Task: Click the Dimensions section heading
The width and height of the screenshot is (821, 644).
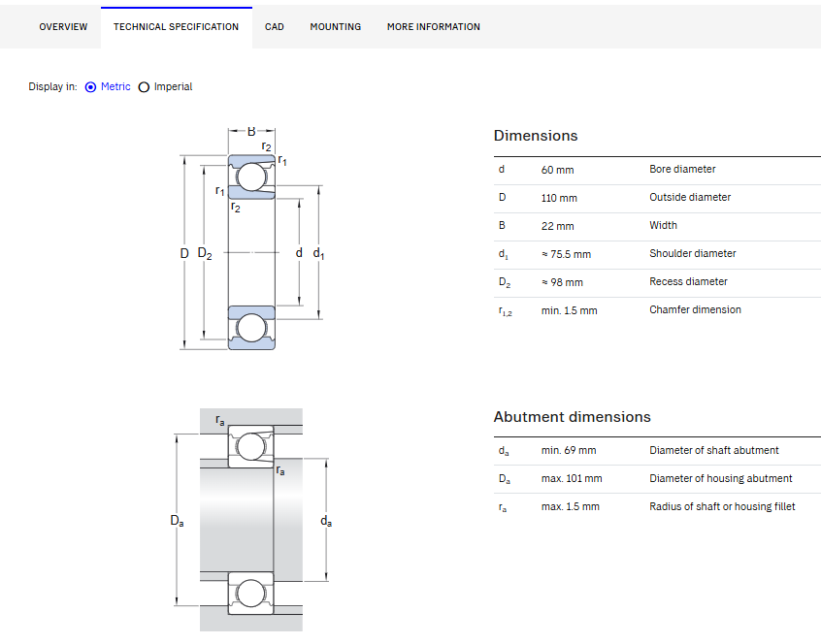Action: click(536, 136)
